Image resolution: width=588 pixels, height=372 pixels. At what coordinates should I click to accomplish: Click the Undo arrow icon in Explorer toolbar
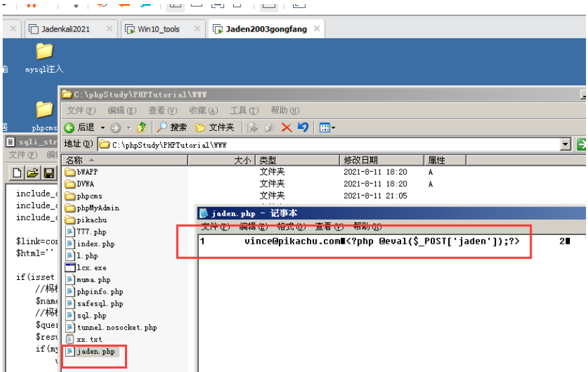tap(303, 128)
